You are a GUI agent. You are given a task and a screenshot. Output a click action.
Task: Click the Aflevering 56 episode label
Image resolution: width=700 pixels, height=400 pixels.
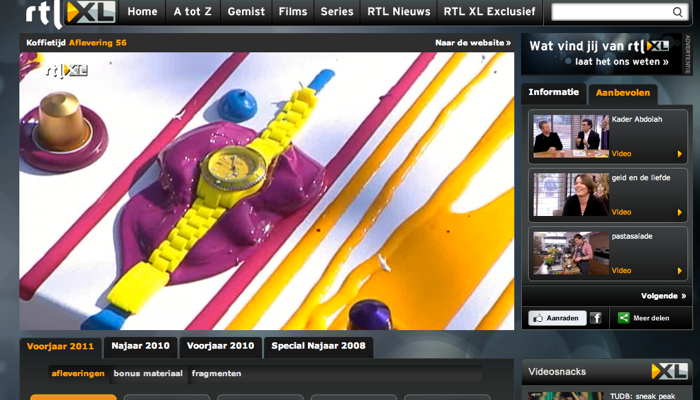click(98, 43)
